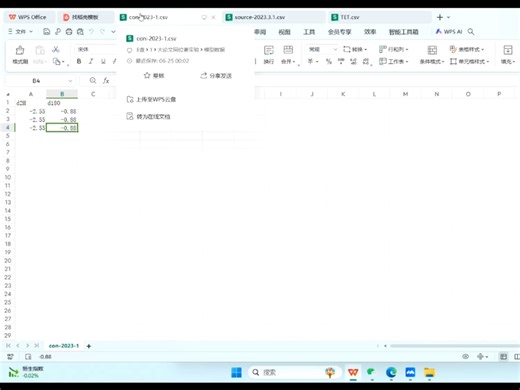
Task: Open the 智能工具箱 ribbon tab
Action: pos(403,32)
